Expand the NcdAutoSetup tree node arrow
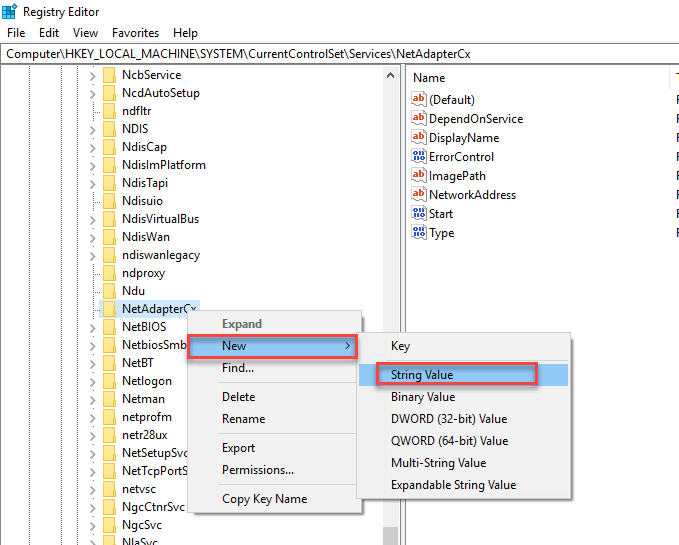The image size is (679, 545). (x=93, y=93)
